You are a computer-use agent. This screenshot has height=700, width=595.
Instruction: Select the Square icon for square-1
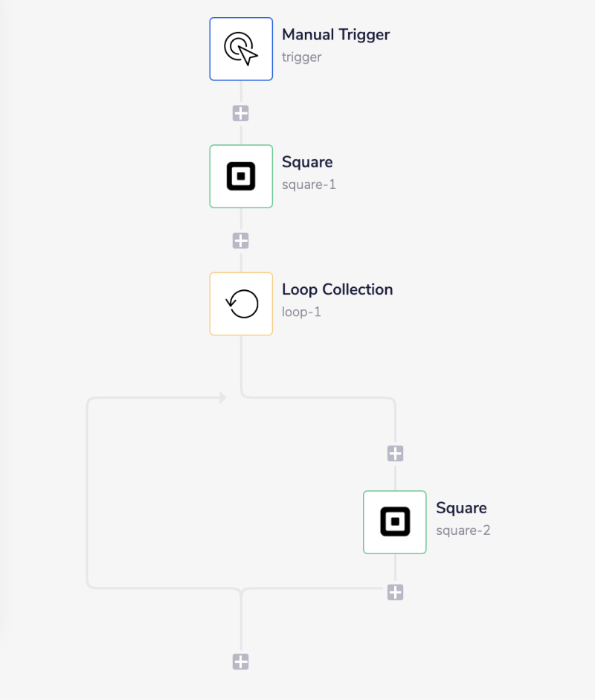click(x=241, y=176)
